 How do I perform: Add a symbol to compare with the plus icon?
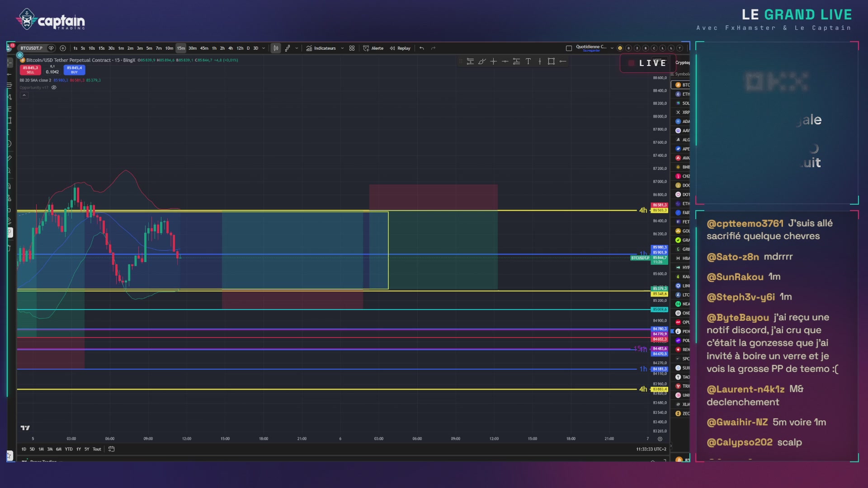click(63, 48)
